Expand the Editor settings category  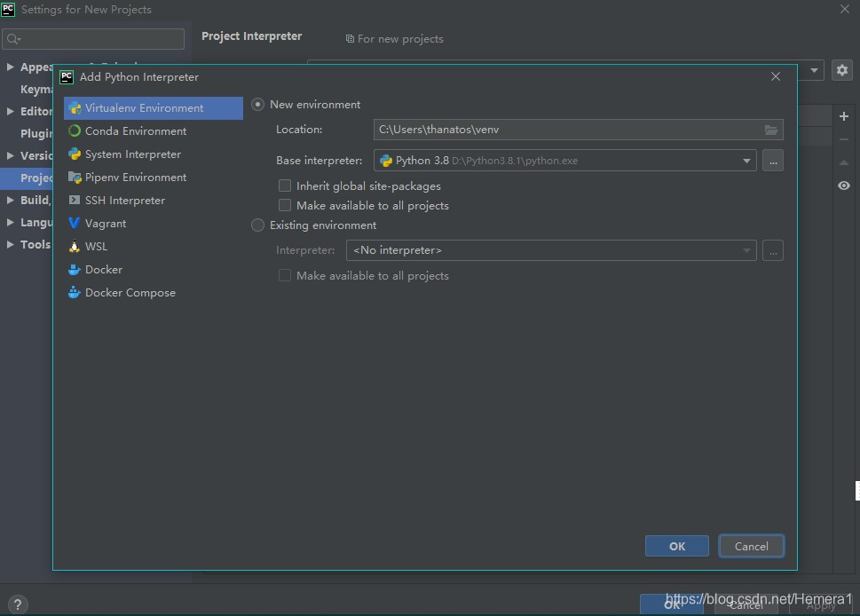tap(11, 111)
